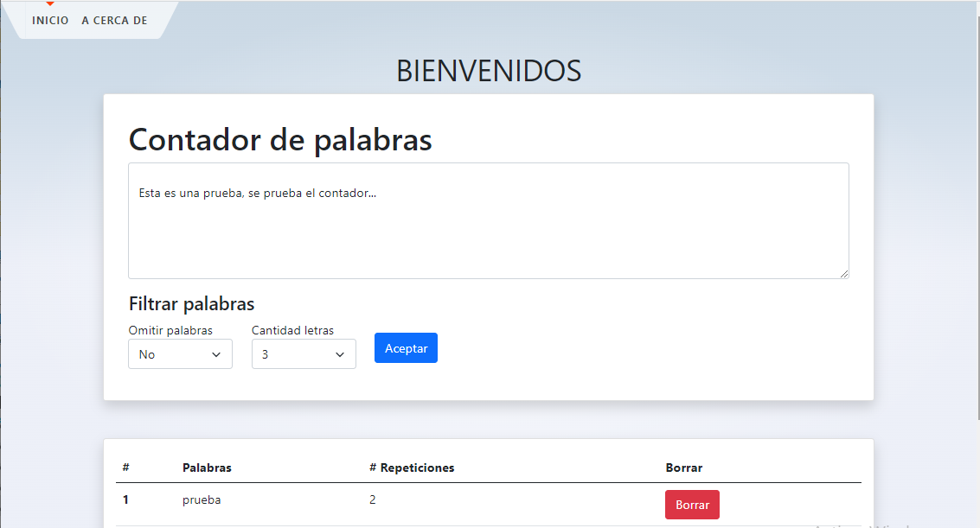Click the BIENVENIDOS page heading
This screenshot has width=980, height=528.
tap(489, 72)
